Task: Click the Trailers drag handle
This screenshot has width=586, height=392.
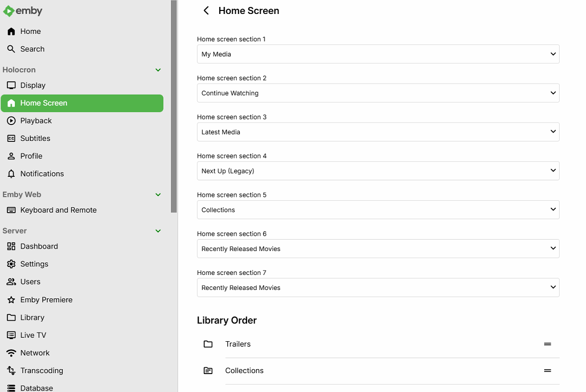Action: (x=547, y=344)
